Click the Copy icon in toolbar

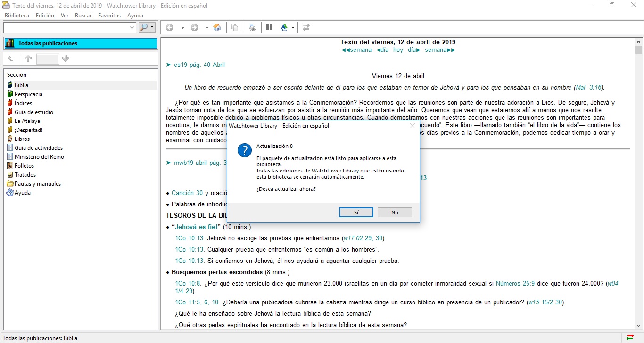235,28
